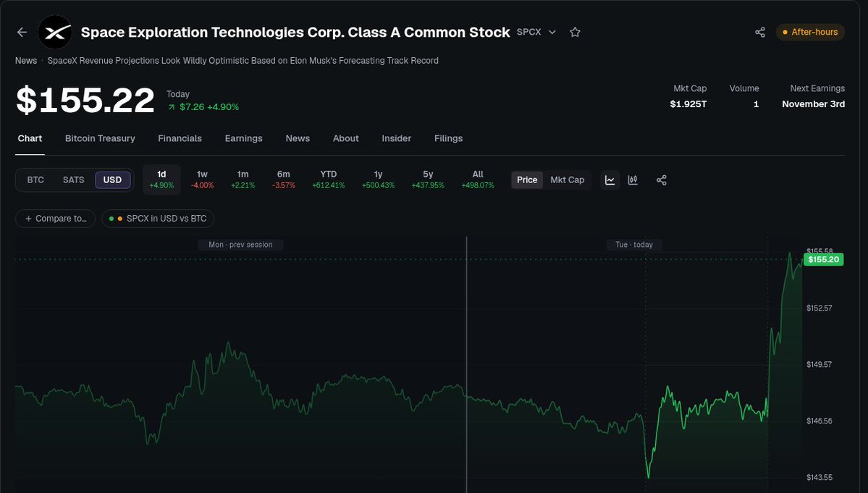Screen dimensions: 868x493
Task: Open the News tab
Action: (298, 138)
